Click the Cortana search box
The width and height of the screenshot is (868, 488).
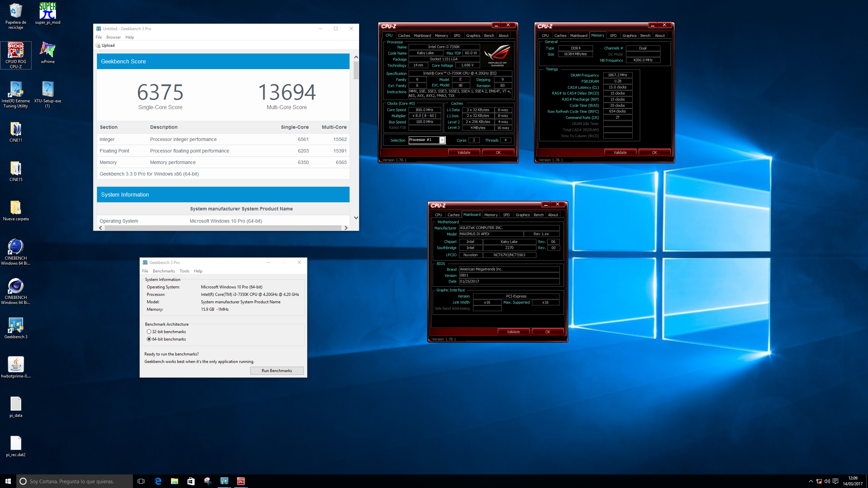coord(75,481)
